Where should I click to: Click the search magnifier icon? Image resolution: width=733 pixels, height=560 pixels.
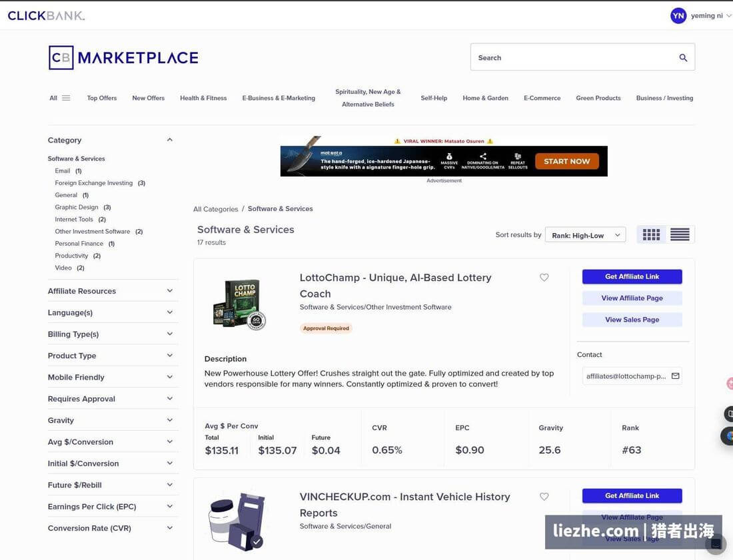(683, 57)
